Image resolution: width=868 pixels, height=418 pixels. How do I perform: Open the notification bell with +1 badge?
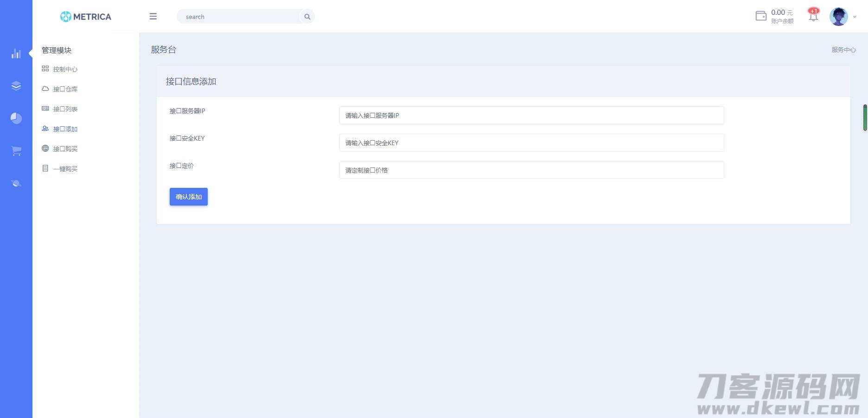[x=813, y=16]
